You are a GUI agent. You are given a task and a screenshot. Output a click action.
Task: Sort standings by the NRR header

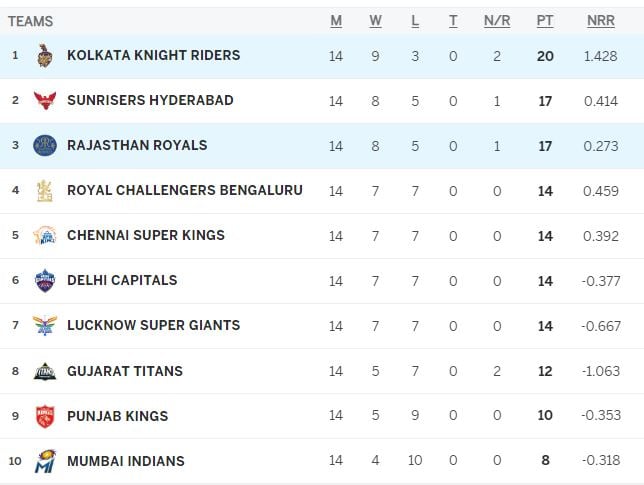click(601, 21)
